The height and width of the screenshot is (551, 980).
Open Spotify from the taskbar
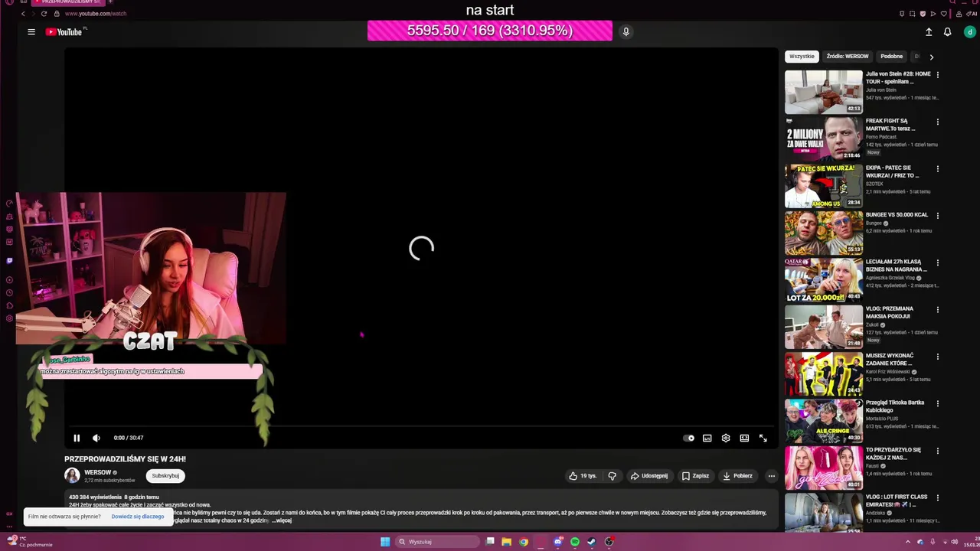click(x=575, y=542)
